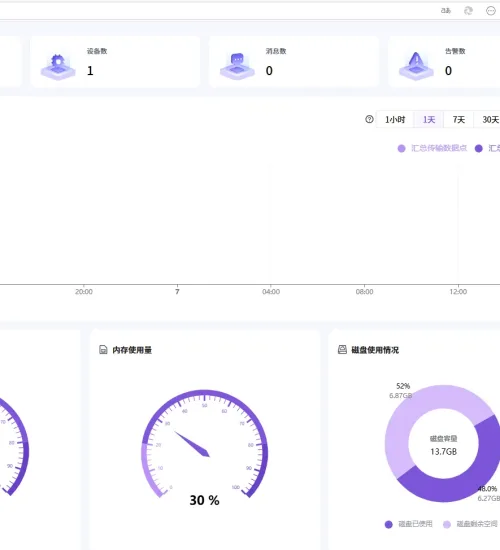Select the 30天 time range
This screenshot has width=500, height=550.
488,120
